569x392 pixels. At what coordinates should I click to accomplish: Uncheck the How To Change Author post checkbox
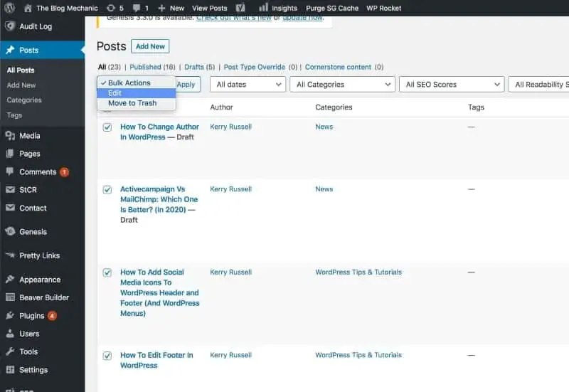tap(107, 127)
